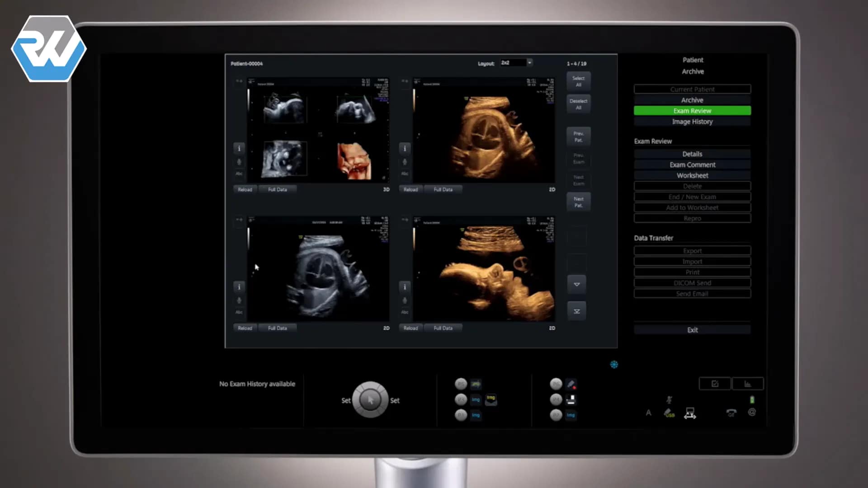Viewport: 868px width, 488px height.
Task: Click the green battery status icon
Action: (x=752, y=399)
